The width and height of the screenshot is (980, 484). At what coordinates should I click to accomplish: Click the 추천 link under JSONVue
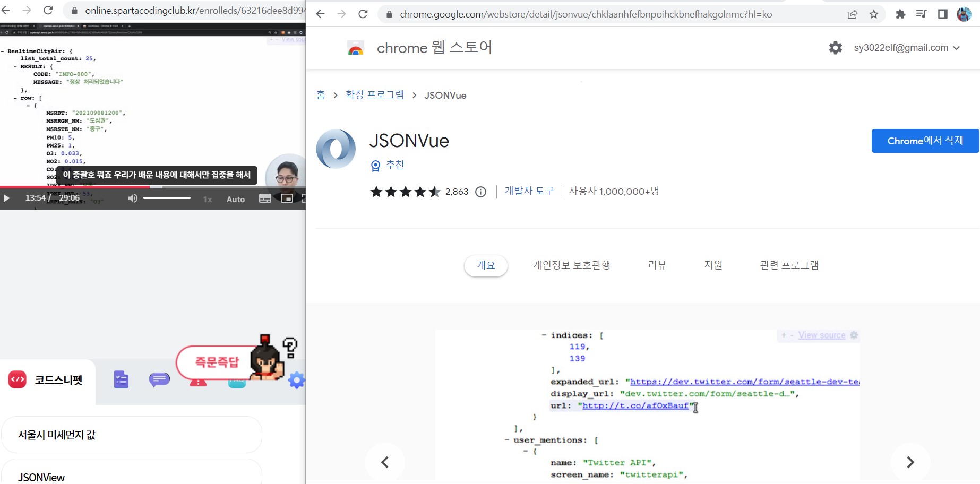point(395,166)
